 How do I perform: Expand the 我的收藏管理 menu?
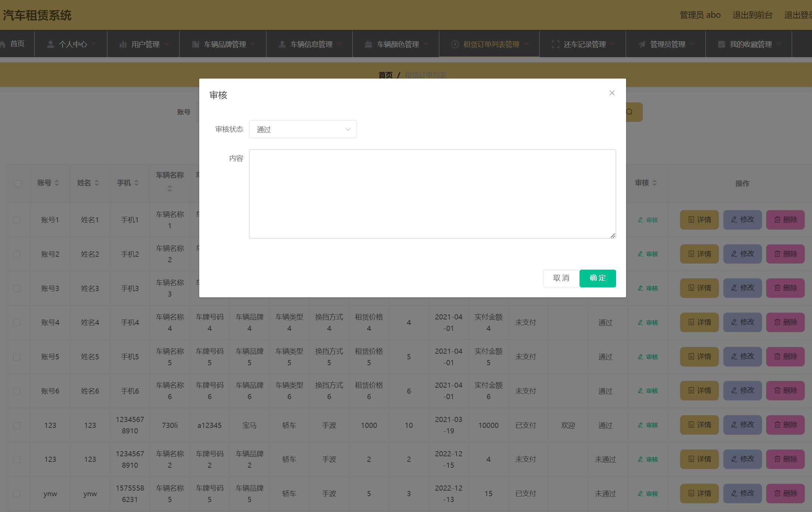pos(750,44)
